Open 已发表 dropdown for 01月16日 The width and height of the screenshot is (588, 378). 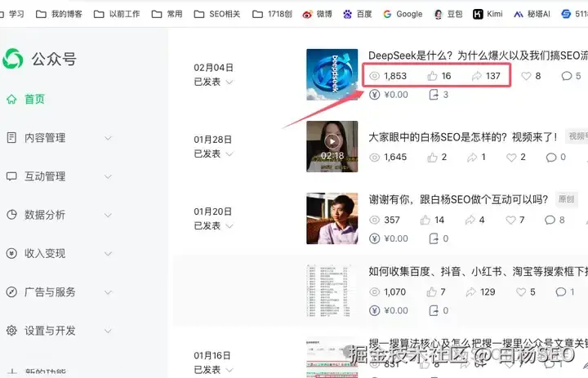[x=213, y=370]
